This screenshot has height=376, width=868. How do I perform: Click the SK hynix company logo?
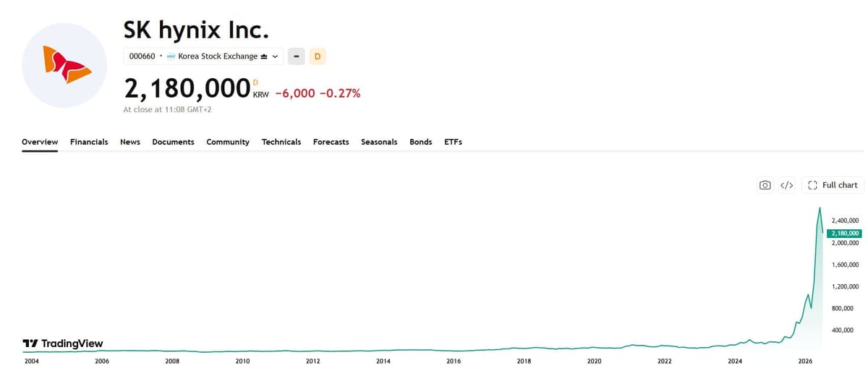pyautogui.click(x=65, y=65)
